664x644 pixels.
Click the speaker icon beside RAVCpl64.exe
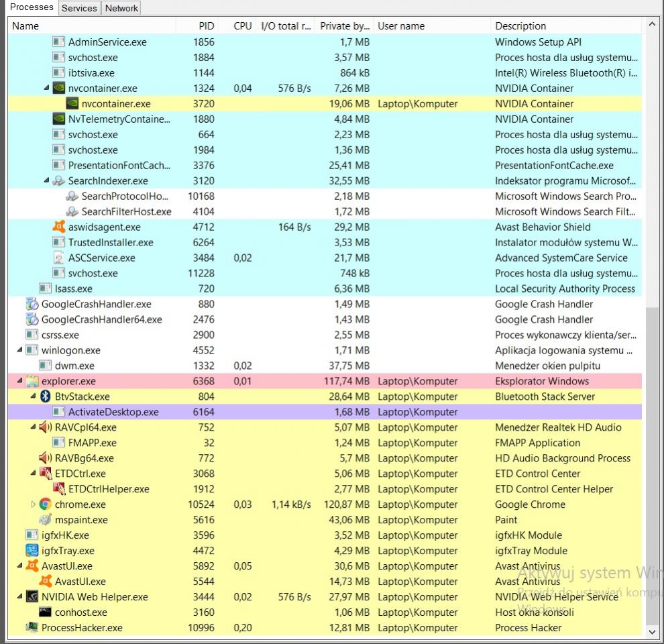46,427
